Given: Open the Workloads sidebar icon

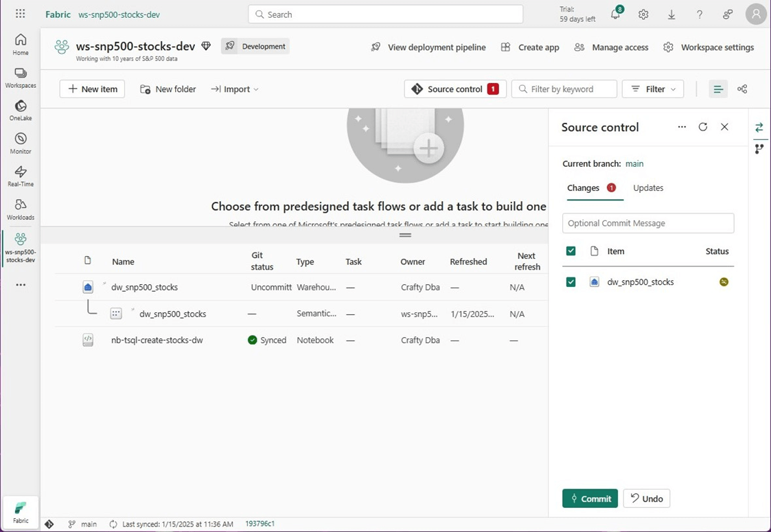Looking at the screenshot, I should click(x=21, y=209).
